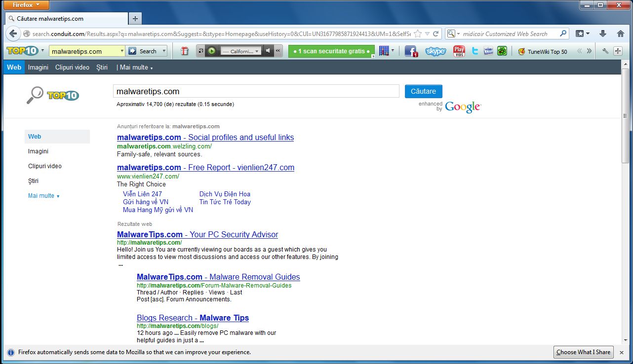Click the toolbar Search button

point(143,51)
